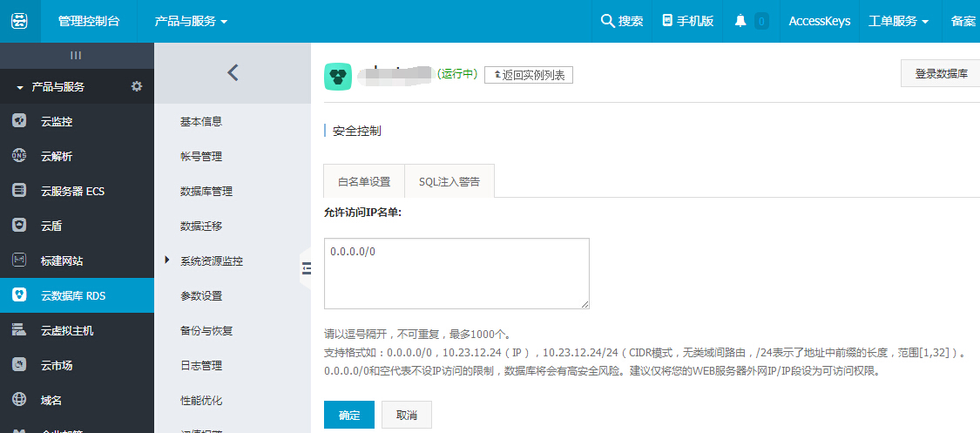Collapse the secondary menu with back chevron
The height and width of the screenshot is (433, 980).
pos(233,73)
